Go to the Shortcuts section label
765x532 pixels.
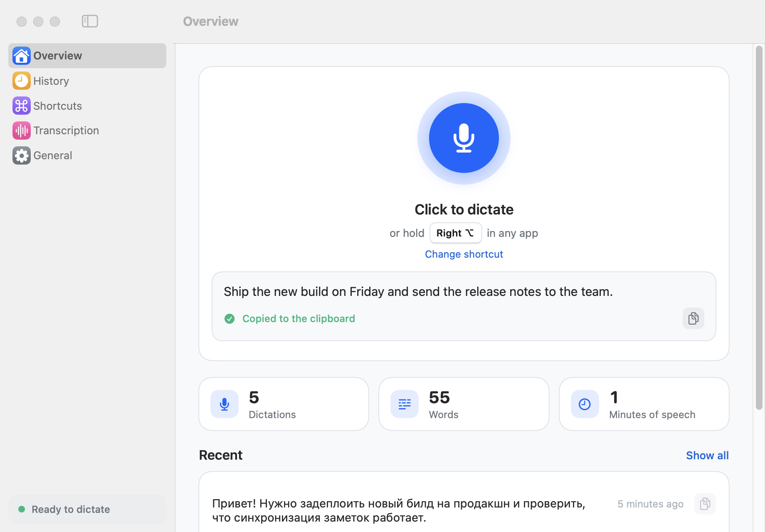(58, 106)
